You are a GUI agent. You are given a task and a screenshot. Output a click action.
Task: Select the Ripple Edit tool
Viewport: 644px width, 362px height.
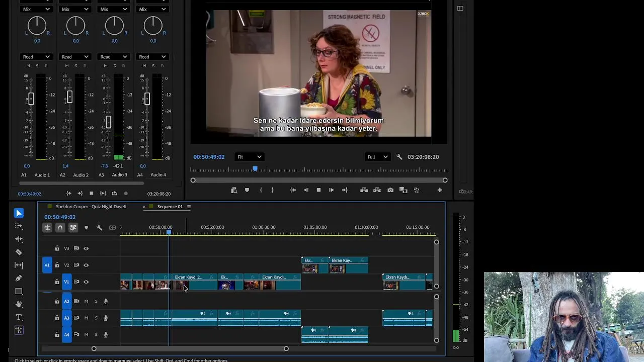coord(19,239)
